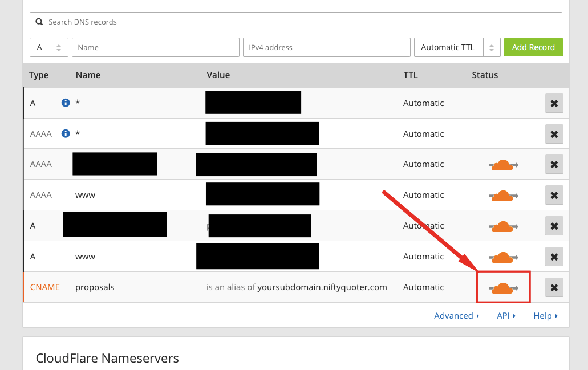Toggle proxy cloud for proposals CNAME
This screenshot has height=370, width=588.
click(x=502, y=288)
